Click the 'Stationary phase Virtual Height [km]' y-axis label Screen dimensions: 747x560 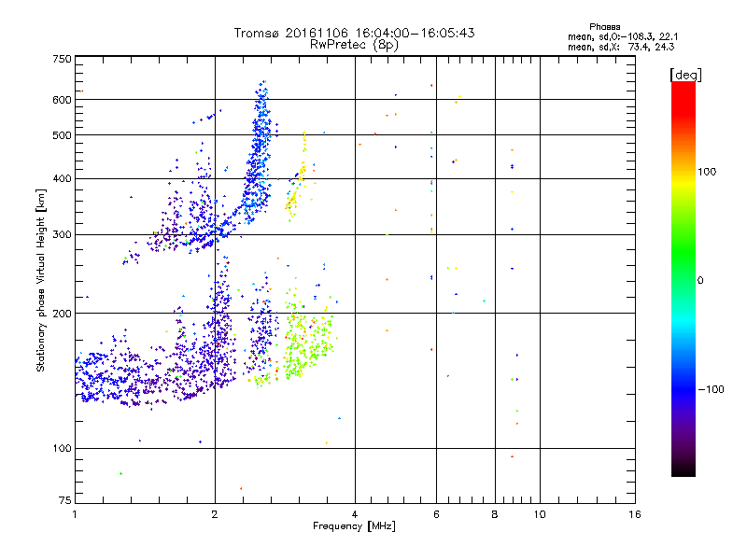pos(41,280)
